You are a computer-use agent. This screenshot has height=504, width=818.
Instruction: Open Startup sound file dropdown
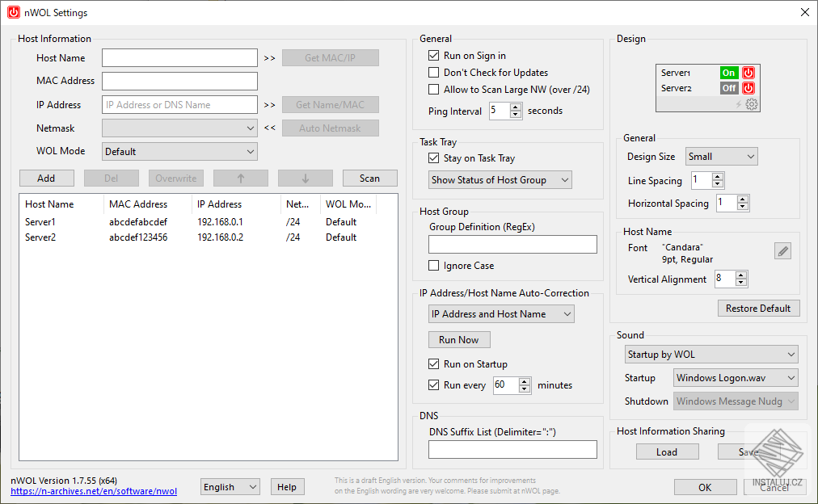point(736,378)
